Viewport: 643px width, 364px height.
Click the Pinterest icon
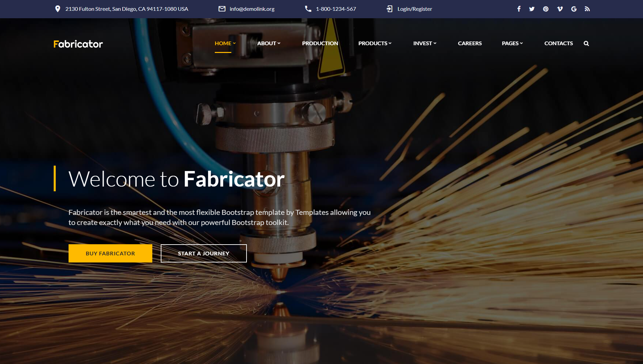546,9
